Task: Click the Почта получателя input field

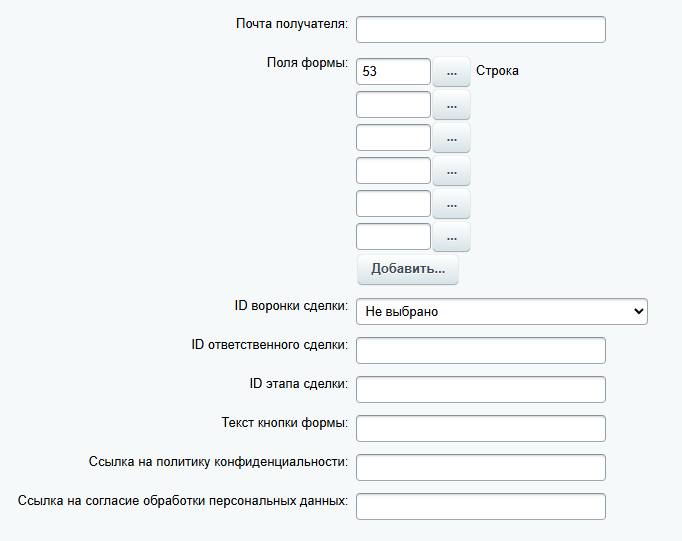Action: point(480,29)
